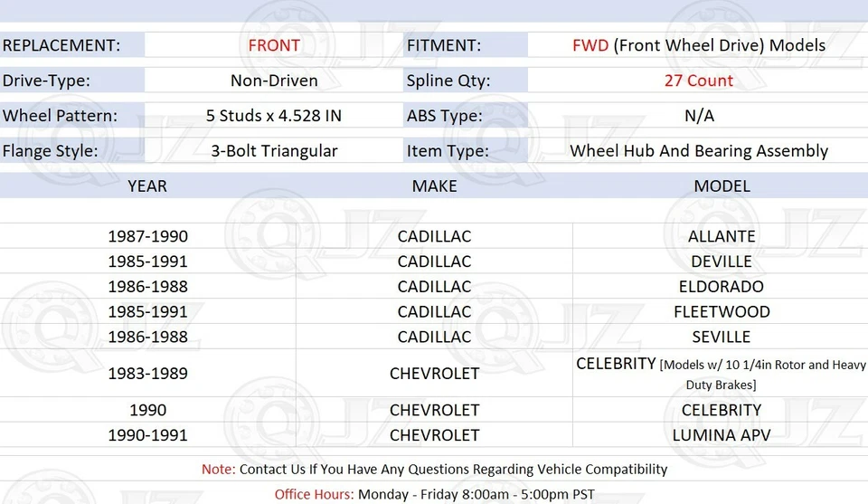Select Wheel Hub And Bearing Assembly text

pyautogui.click(x=699, y=151)
